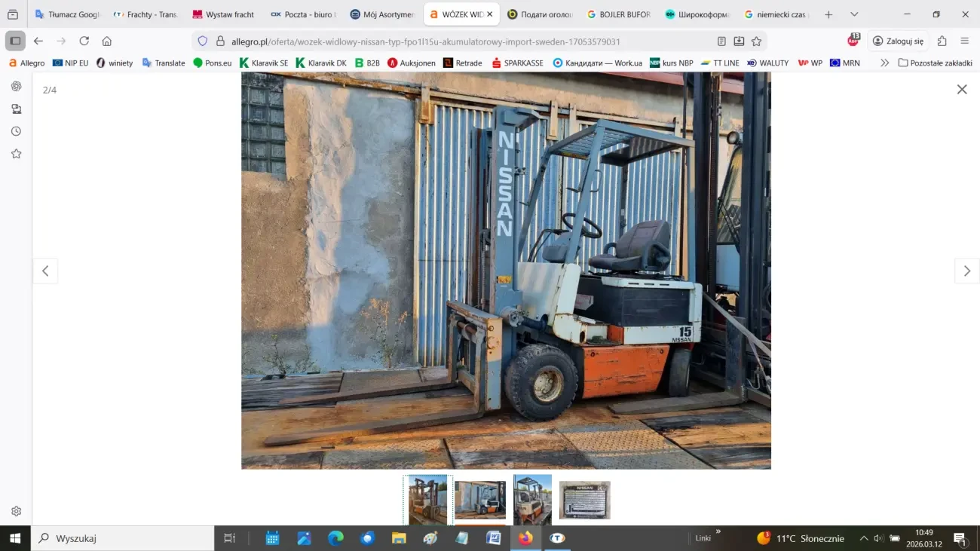Screen dimensions: 980x551
Task: Switch to Wystaw fracht tab
Action: tap(224, 14)
